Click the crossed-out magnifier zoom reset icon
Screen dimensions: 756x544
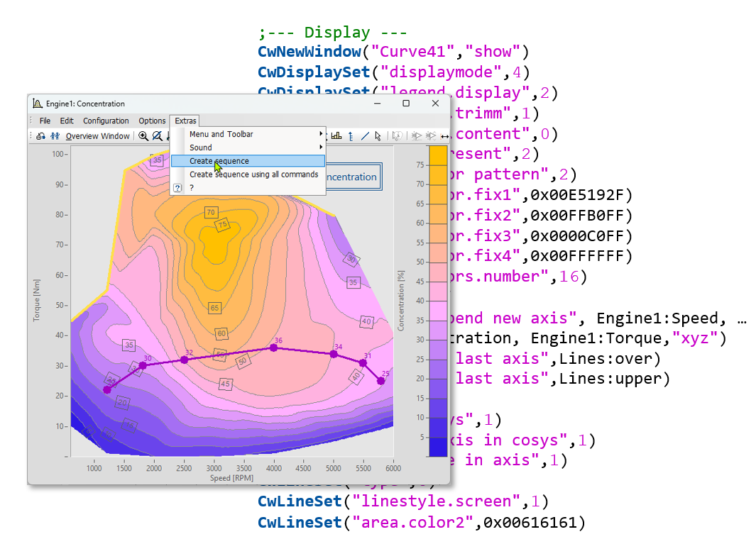point(157,136)
